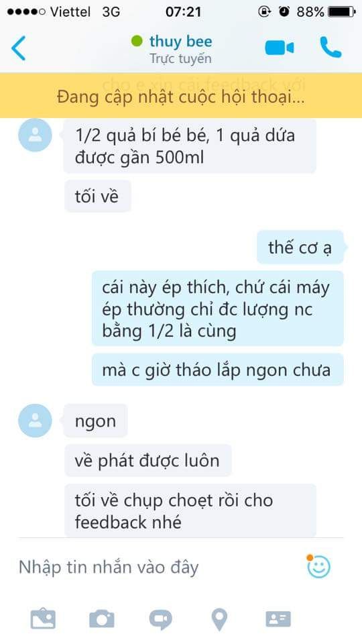This screenshot has width=362, height=644.
Task: Tap the message input field
Action: [x=160, y=567]
